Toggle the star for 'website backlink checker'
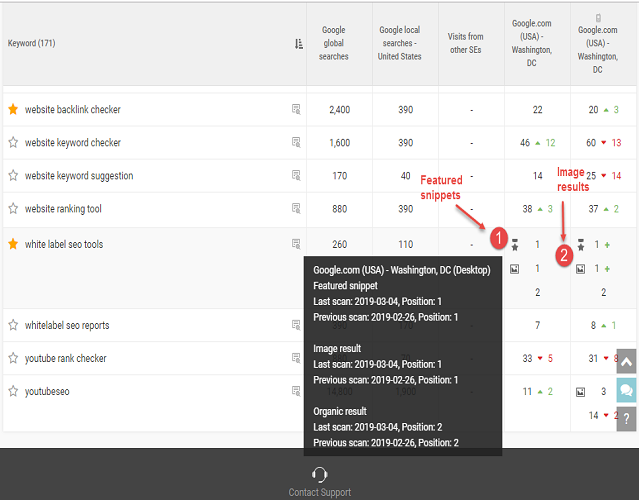This screenshot has height=500, width=639. [13, 109]
